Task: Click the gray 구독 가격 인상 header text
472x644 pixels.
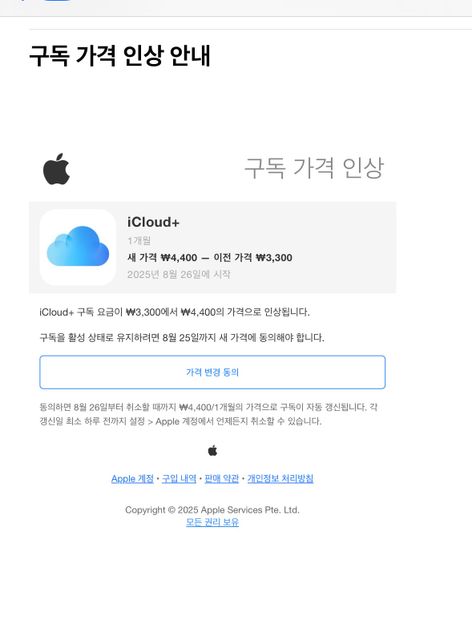Action: [x=314, y=168]
